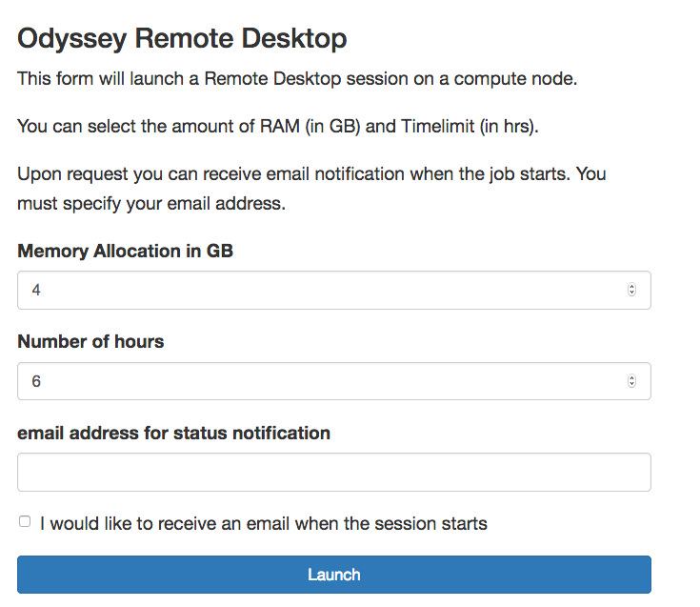This screenshot has width=700, height=607.
Task: Click the 'Memory Allocation in GB' label
Action: (125, 251)
